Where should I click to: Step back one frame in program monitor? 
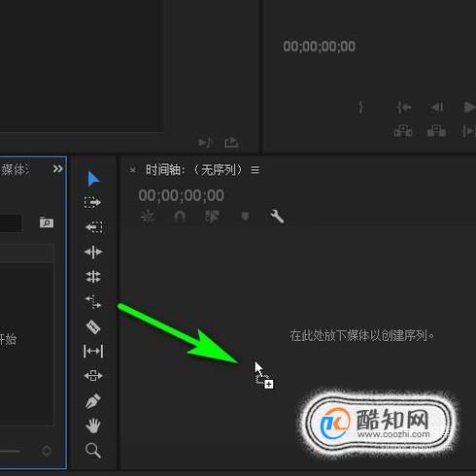(436, 107)
